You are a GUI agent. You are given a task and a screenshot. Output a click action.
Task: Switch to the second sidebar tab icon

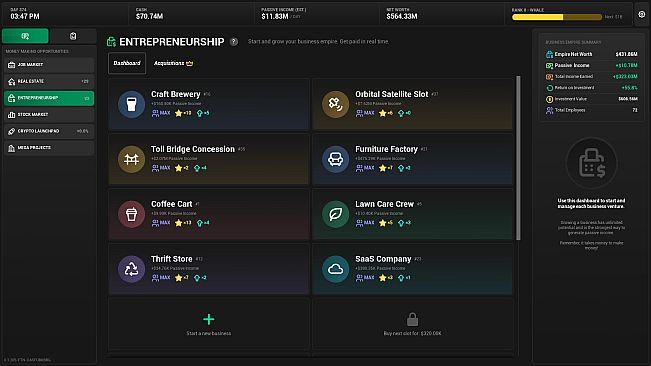coord(73,36)
